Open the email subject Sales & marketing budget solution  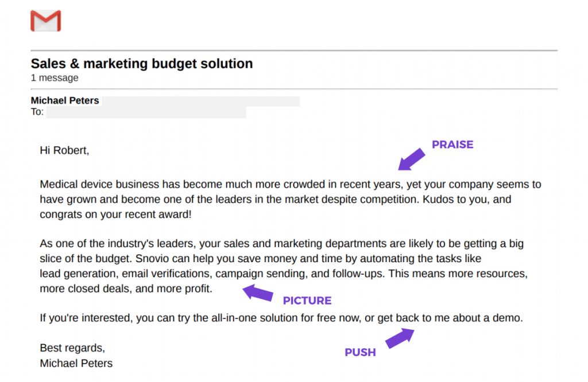tap(142, 64)
